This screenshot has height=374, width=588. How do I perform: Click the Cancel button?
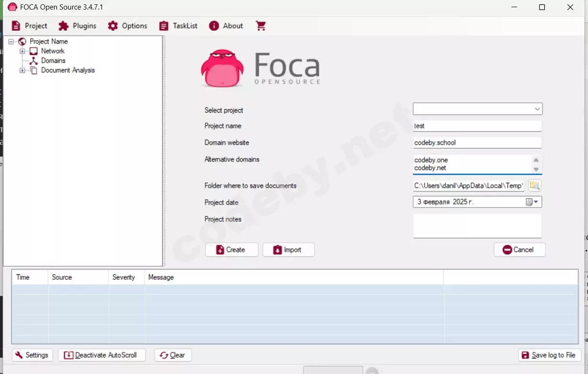[520, 249]
